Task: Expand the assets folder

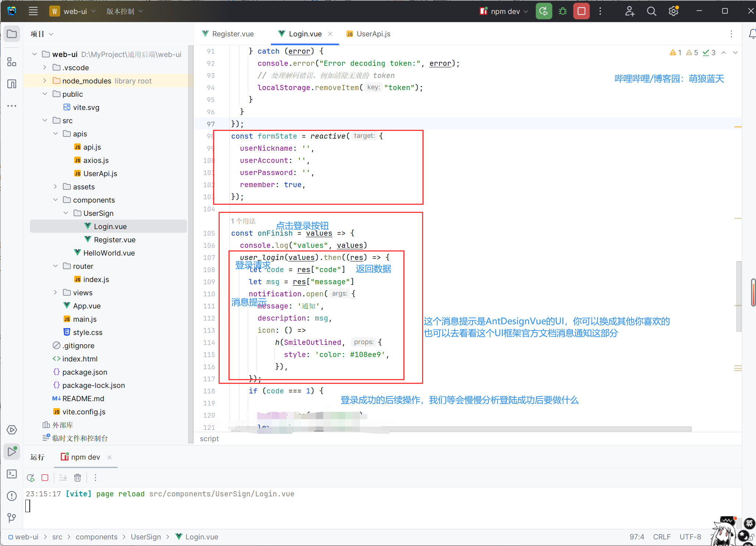Action: pos(55,186)
